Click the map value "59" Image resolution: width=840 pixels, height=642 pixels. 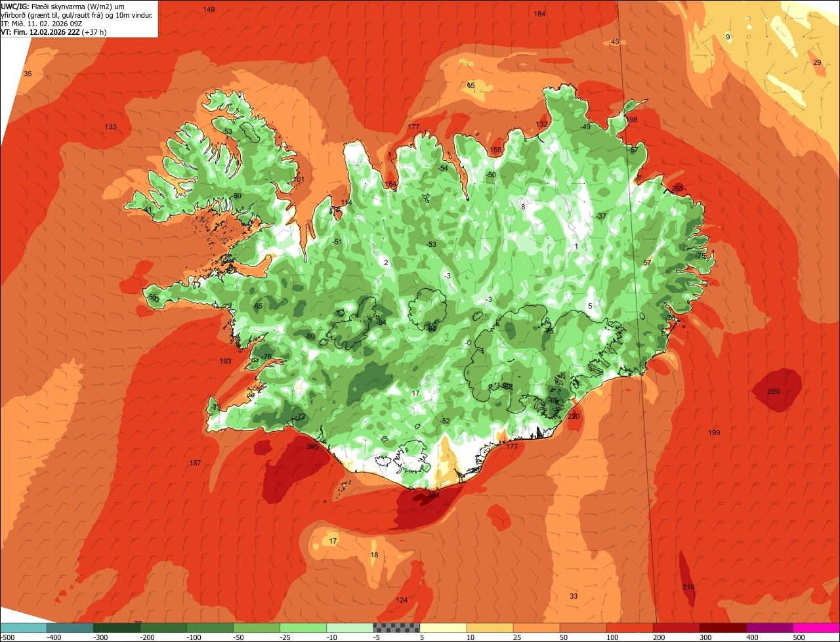click(x=237, y=196)
